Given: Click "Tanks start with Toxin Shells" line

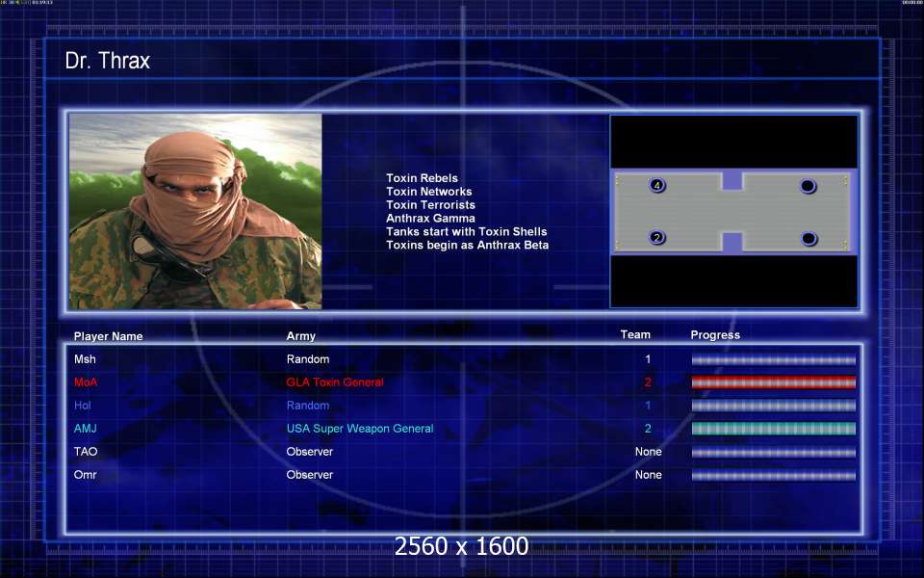Looking at the screenshot, I should tap(467, 232).
